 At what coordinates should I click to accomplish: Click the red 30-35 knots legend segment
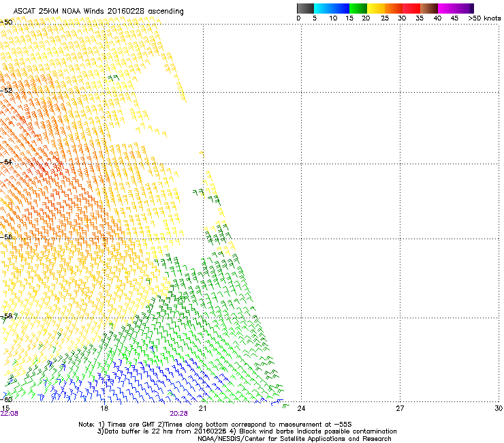coord(411,8)
